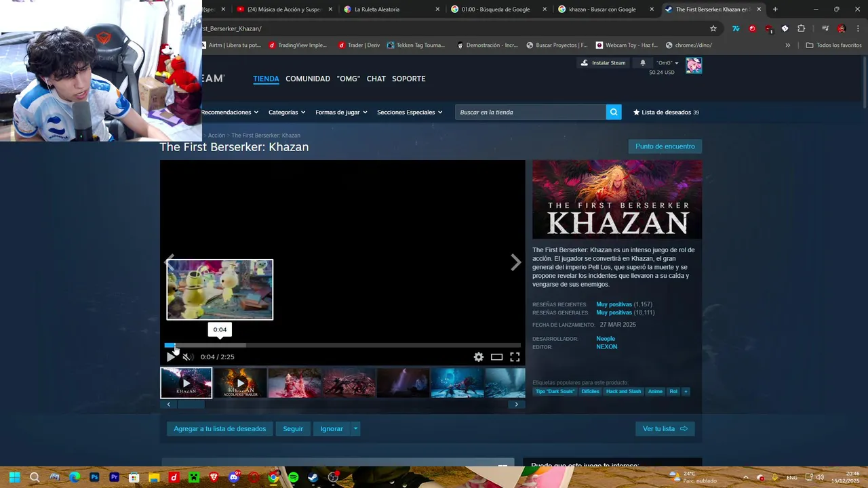This screenshot has height=488, width=868.
Task: Click the Acción breadcrumb link
Action: [x=216, y=136]
